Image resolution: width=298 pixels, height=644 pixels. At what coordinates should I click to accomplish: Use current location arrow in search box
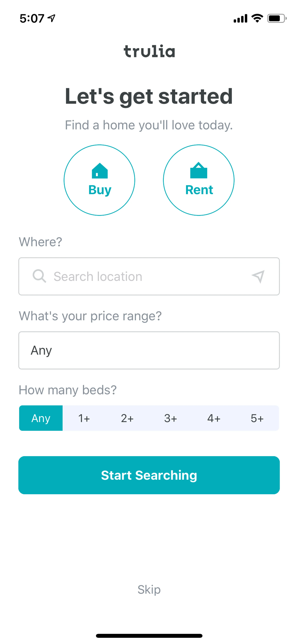(x=258, y=276)
